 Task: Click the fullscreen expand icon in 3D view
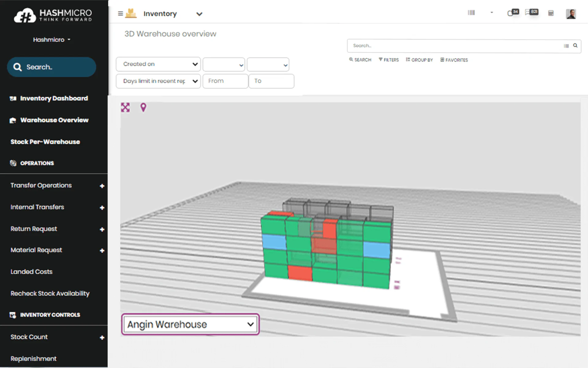(125, 107)
